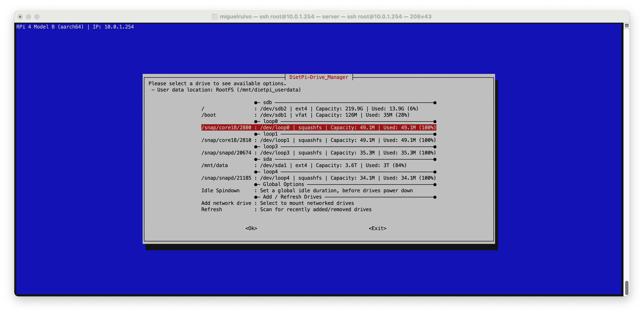The image size is (644, 314).
Task: Click the DietPi-Drive_Manager dialog title
Action: pos(319,77)
